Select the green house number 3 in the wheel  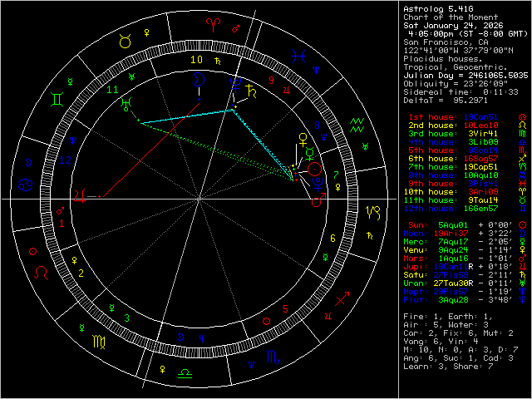126,318
